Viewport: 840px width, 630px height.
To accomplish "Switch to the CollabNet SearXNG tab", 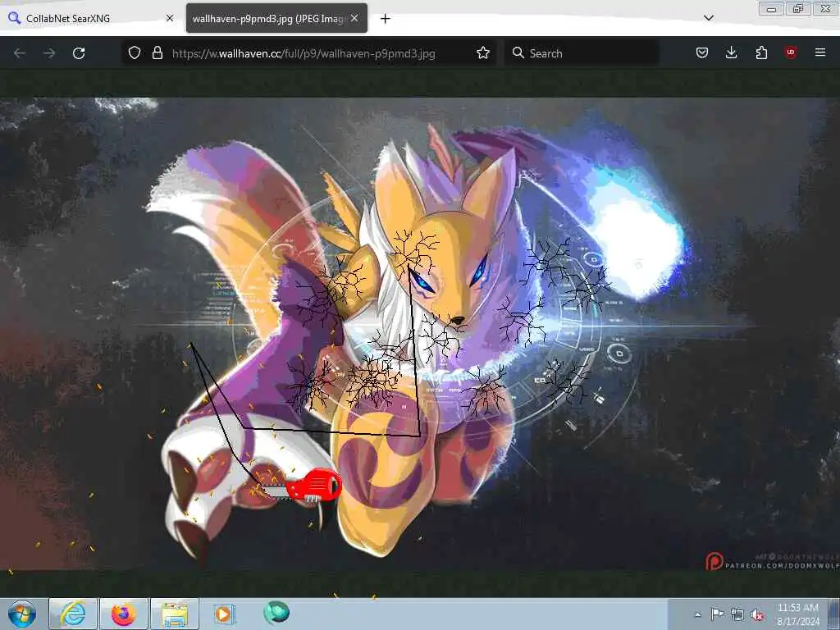I will (x=90, y=18).
